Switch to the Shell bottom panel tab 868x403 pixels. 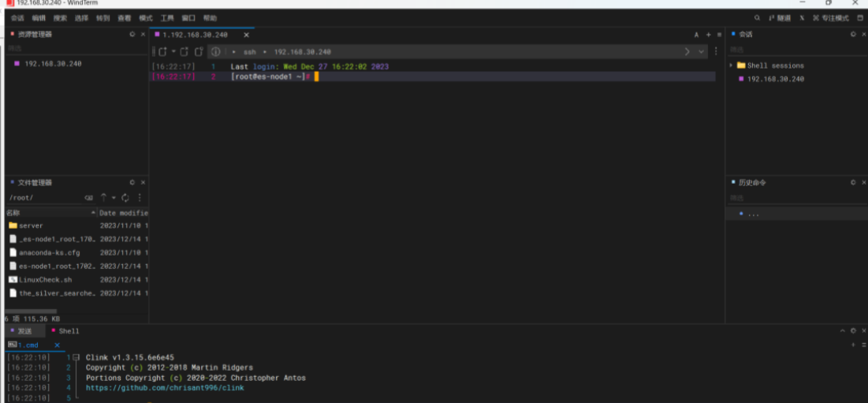[x=65, y=331]
